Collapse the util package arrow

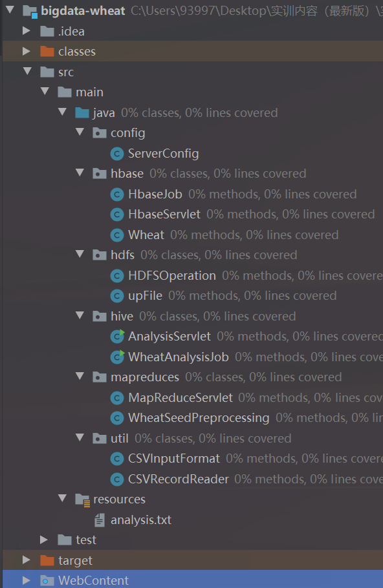click(x=80, y=437)
